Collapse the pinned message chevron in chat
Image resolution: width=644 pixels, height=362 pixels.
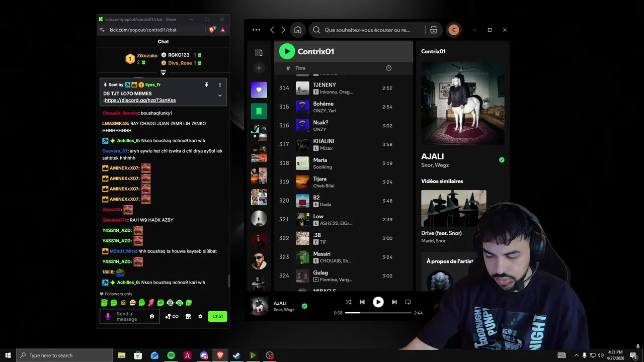(x=220, y=96)
